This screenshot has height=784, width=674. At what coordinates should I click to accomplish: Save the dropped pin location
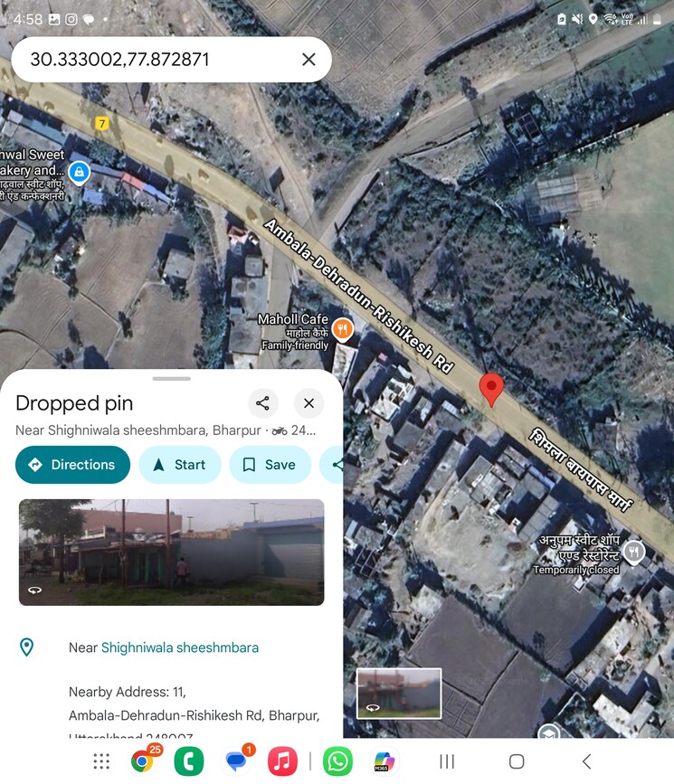pos(271,465)
